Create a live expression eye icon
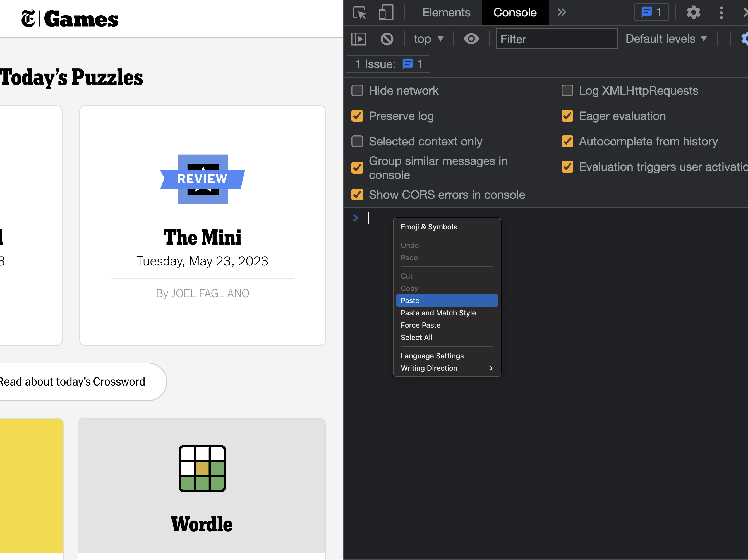 click(471, 39)
